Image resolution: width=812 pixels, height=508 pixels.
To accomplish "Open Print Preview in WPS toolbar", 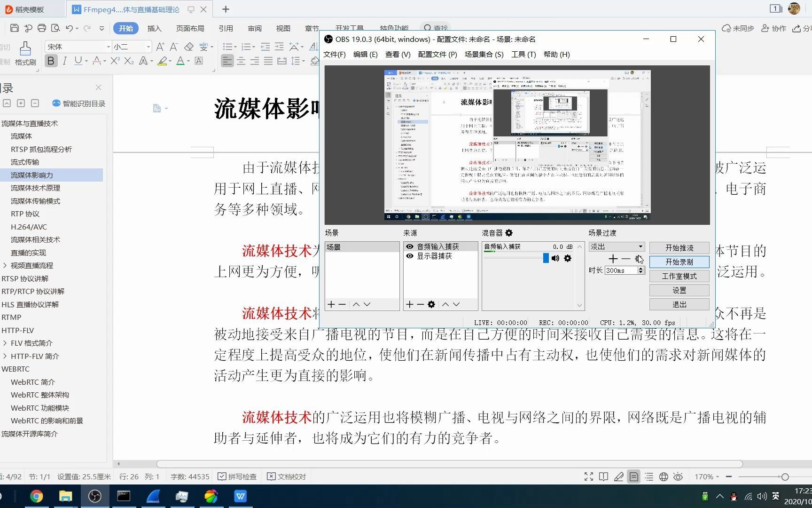I will point(55,28).
